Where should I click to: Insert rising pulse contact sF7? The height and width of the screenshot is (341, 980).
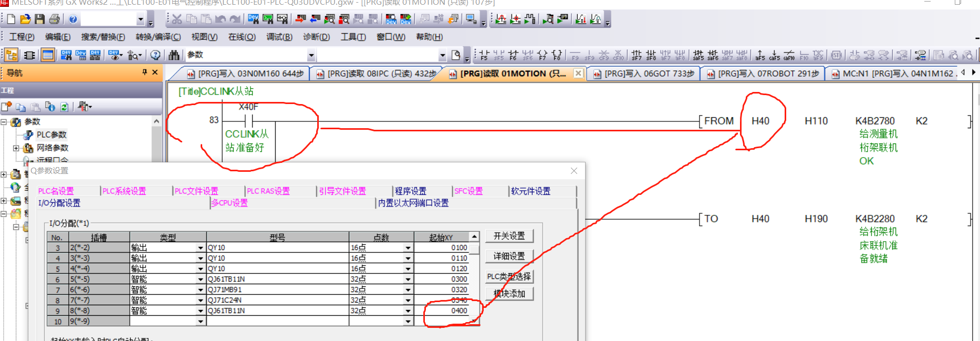click(637, 55)
